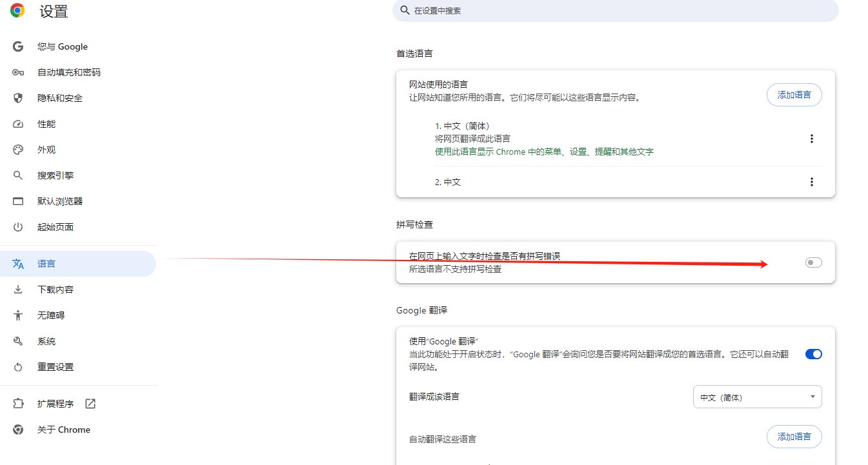Click the 2. 中文 language entry
The height and width of the screenshot is (465, 868).
coord(448,182)
